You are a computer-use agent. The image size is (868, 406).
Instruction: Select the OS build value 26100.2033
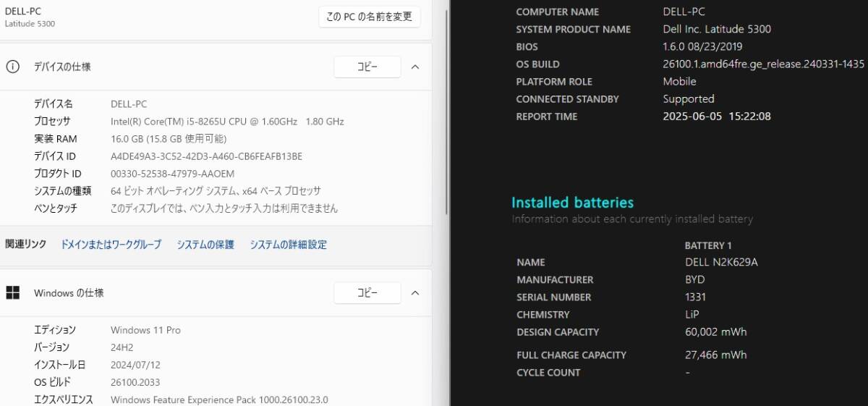pyautogui.click(x=135, y=382)
